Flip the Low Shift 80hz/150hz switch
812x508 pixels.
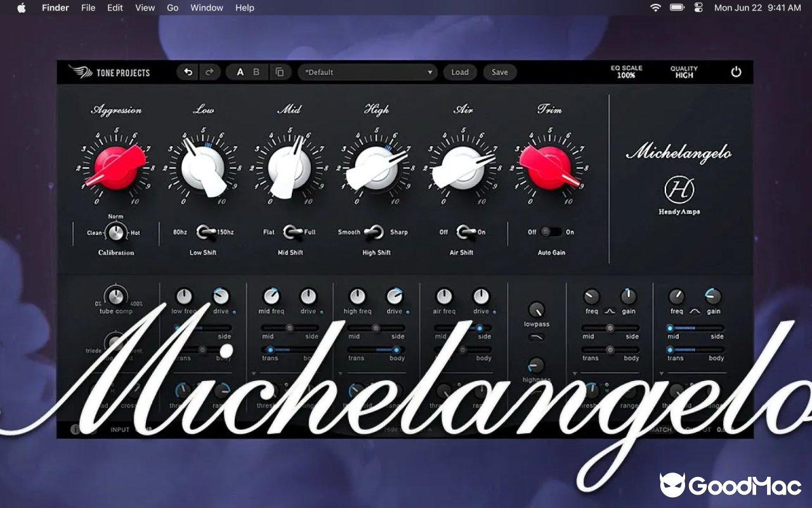206,232
